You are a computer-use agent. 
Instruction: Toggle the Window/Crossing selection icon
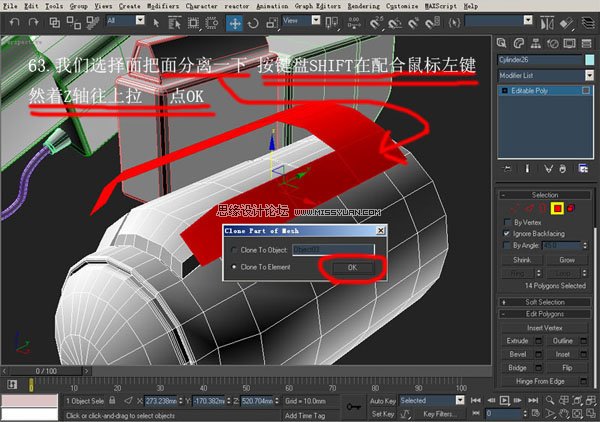[x=212, y=23]
